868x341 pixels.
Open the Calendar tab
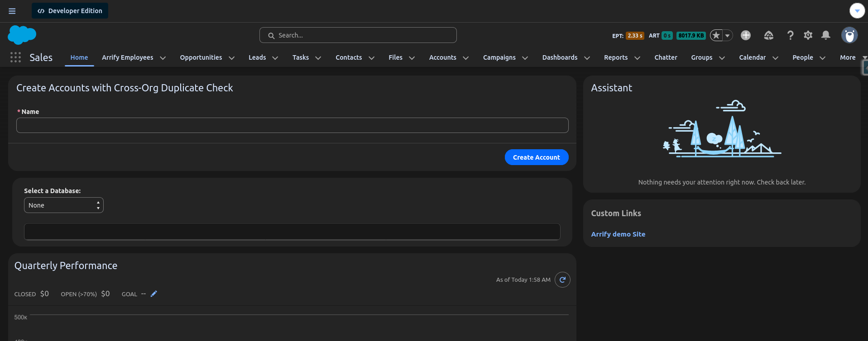pyautogui.click(x=753, y=57)
